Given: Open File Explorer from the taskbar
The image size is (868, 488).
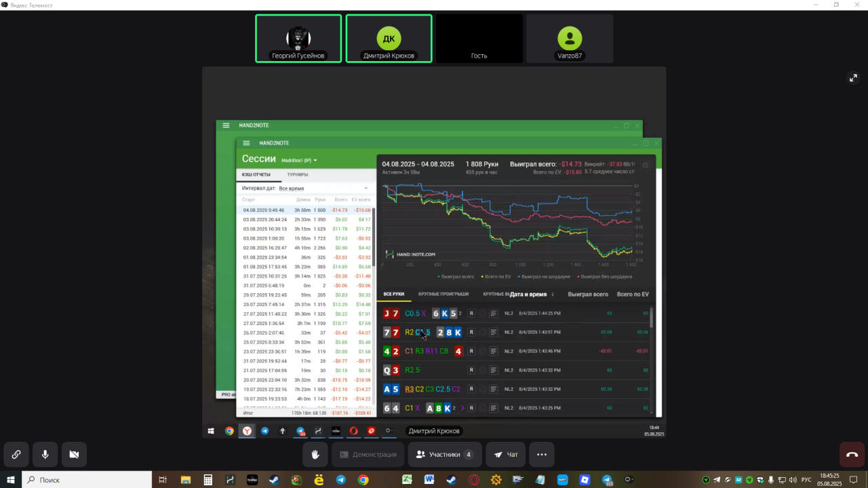Looking at the screenshot, I should pyautogui.click(x=185, y=480).
